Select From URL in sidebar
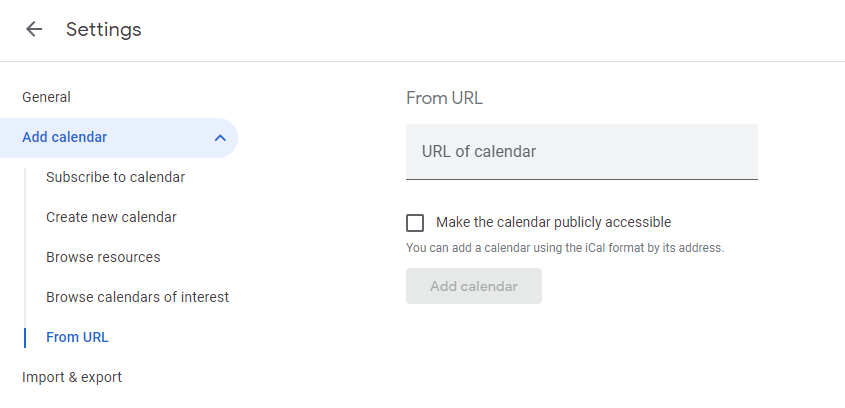Screen dimensions: 845x408 77,337
